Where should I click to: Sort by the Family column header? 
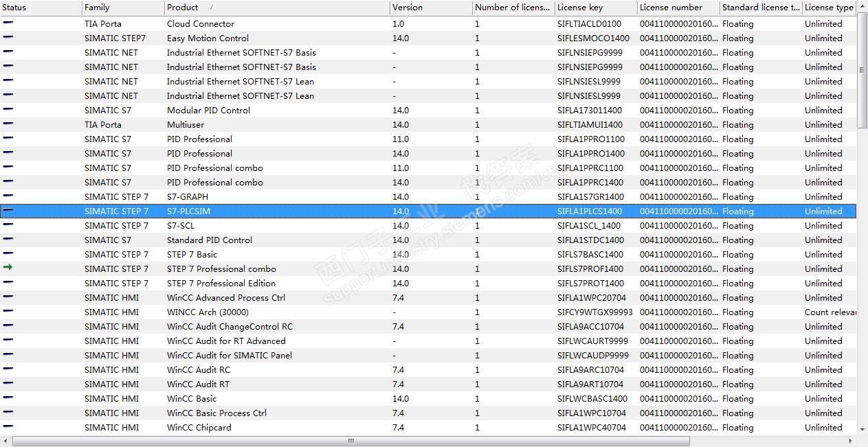124,8
